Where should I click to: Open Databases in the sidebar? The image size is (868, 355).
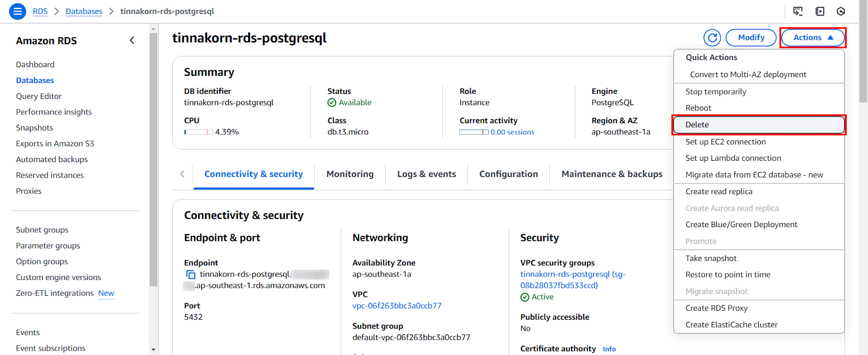point(35,80)
